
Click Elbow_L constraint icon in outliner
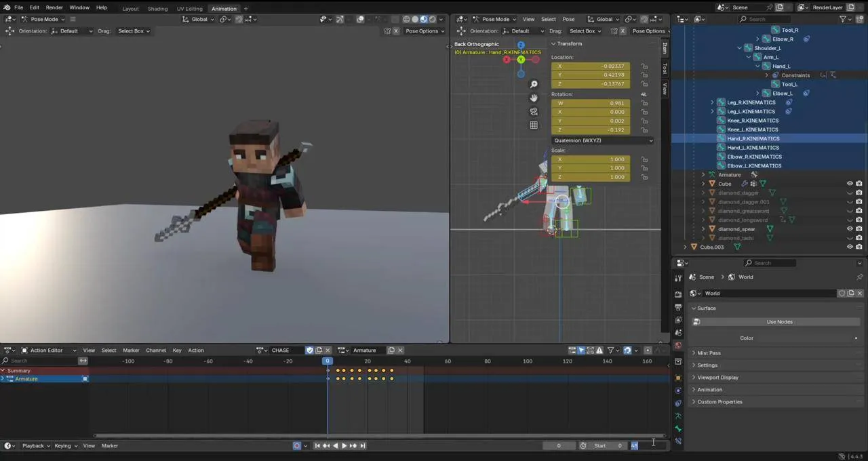(806, 93)
